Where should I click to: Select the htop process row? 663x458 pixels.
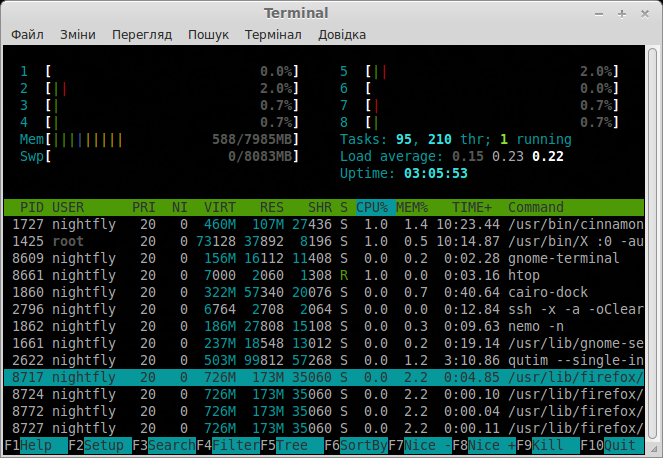click(324, 275)
